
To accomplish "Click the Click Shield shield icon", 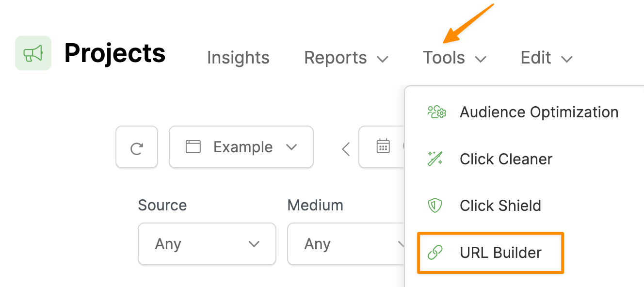I will pos(435,206).
